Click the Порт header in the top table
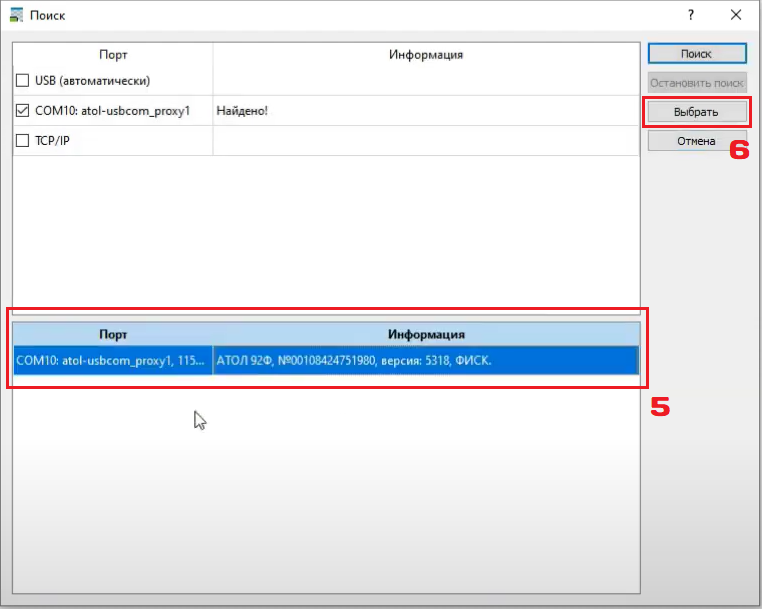The height and width of the screenshot is (609, 762). [x=113, y=54]
